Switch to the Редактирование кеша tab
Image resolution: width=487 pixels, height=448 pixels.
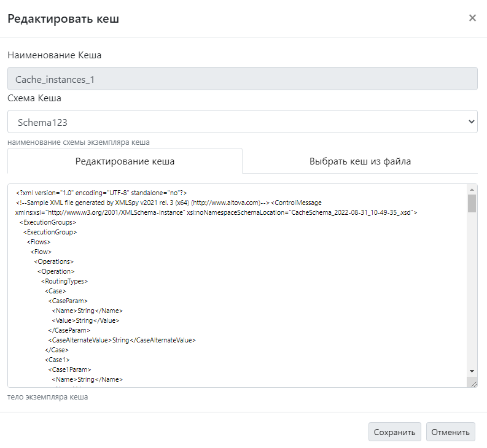tap(125, 161)
